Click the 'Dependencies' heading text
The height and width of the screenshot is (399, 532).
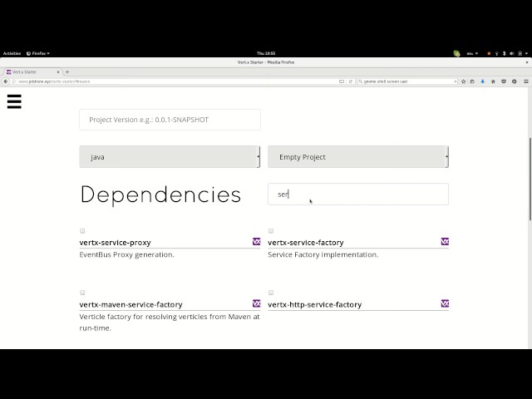pyautogui.click(x=160, y=195)
